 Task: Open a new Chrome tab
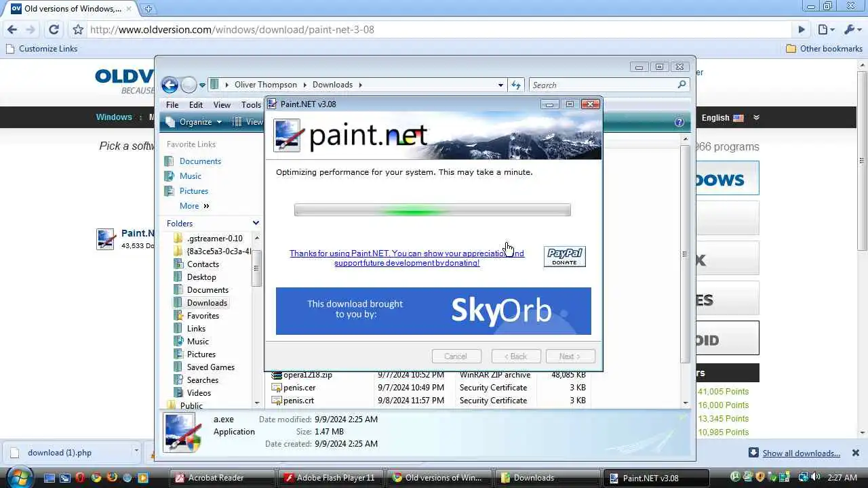[x=148, y=9]
